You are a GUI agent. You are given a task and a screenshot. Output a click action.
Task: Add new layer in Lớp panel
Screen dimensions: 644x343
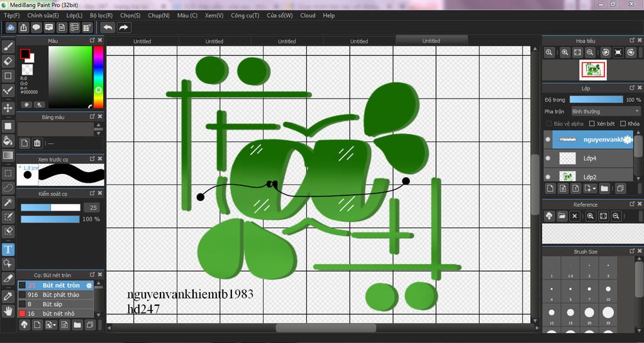point(550,188)
